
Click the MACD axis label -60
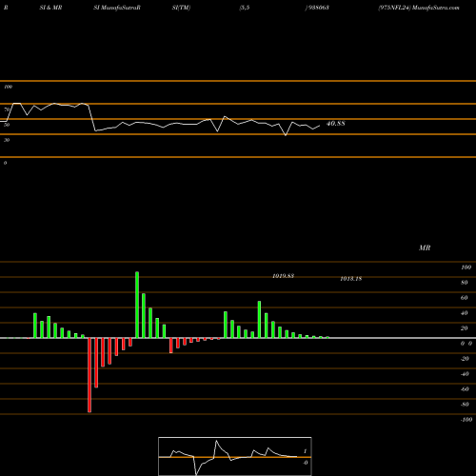pos(465,389)
